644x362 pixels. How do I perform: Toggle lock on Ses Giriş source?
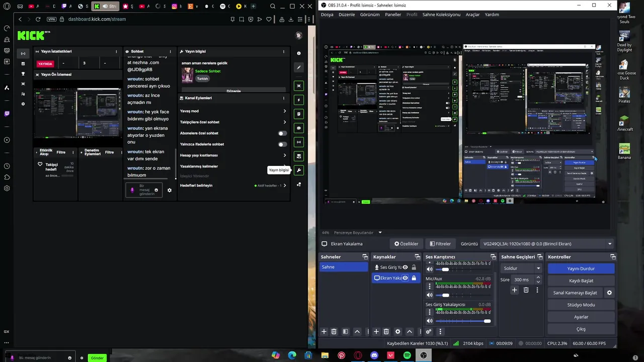coord(414,267)
